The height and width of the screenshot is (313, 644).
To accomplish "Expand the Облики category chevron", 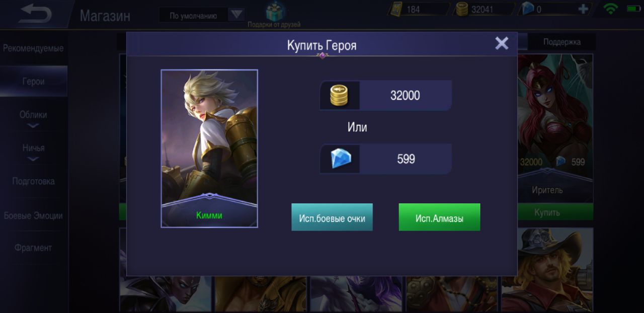I will [x=33, y=126].
